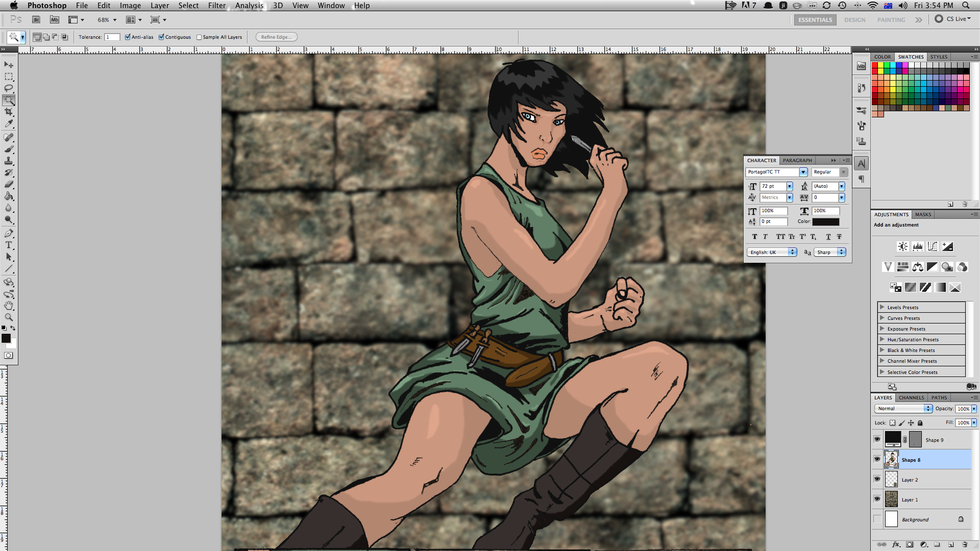
Task: Click the foreground color swatch
Action: coord(6,339)
